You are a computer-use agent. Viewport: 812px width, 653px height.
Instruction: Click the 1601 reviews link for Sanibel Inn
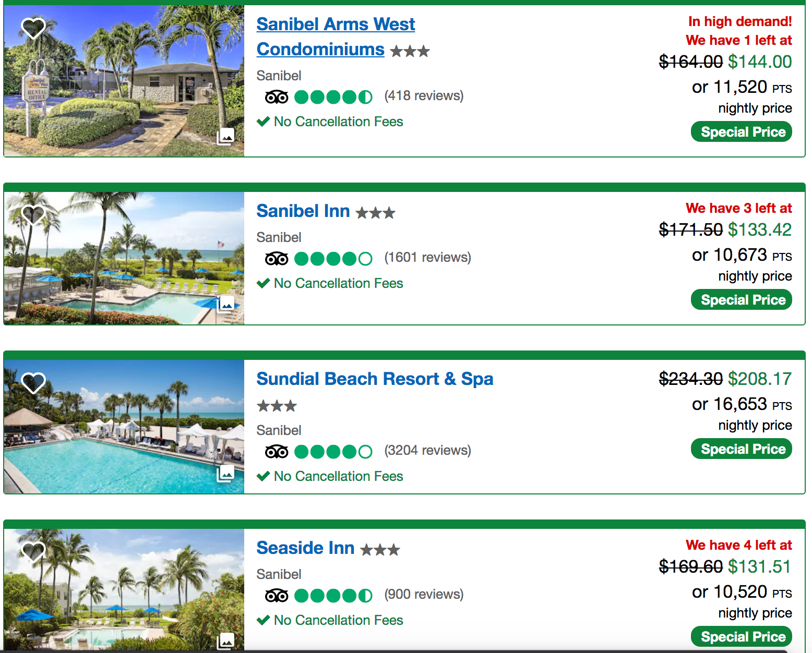click(x=427, y=257)
